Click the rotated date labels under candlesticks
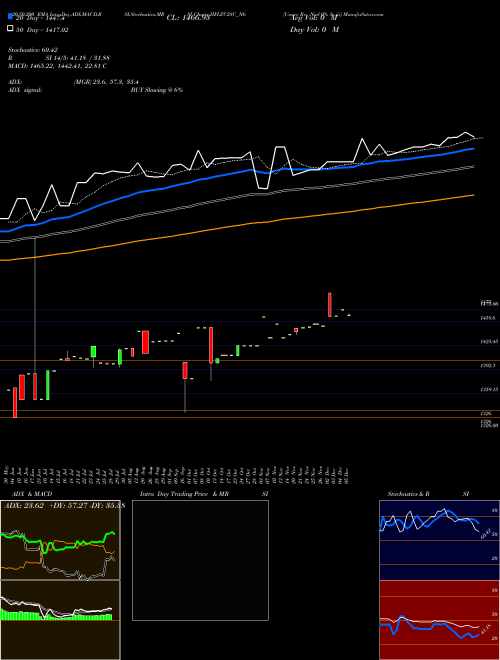The image size is (500, 660). pos(177,475)
